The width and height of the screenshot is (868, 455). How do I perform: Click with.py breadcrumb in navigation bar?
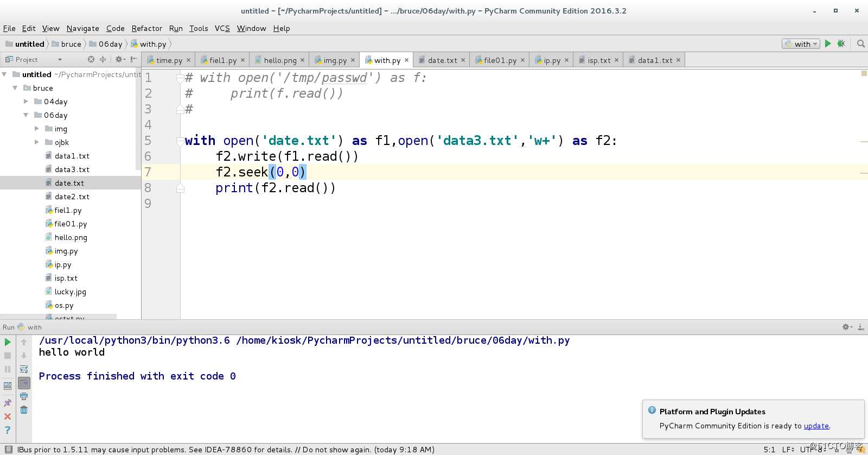(149, 44)
